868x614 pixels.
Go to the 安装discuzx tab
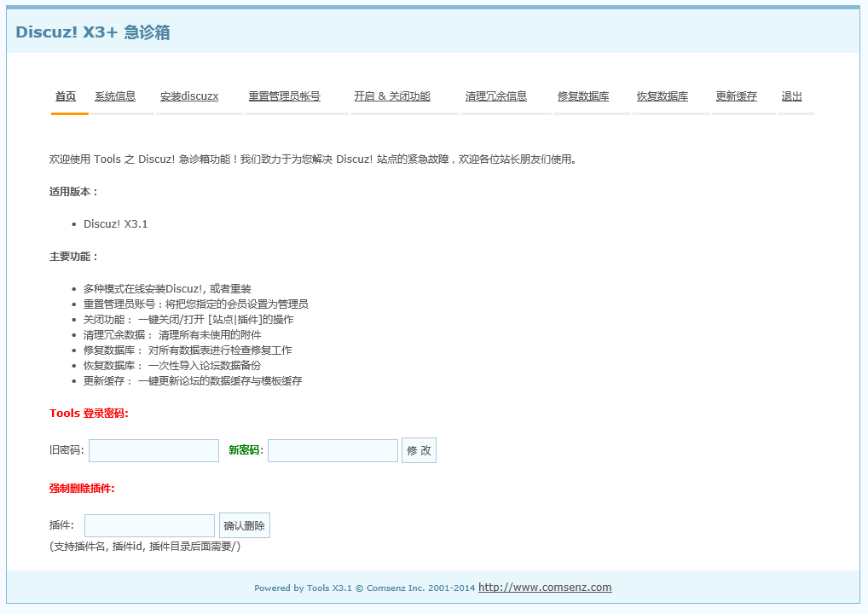coord(189,96)
